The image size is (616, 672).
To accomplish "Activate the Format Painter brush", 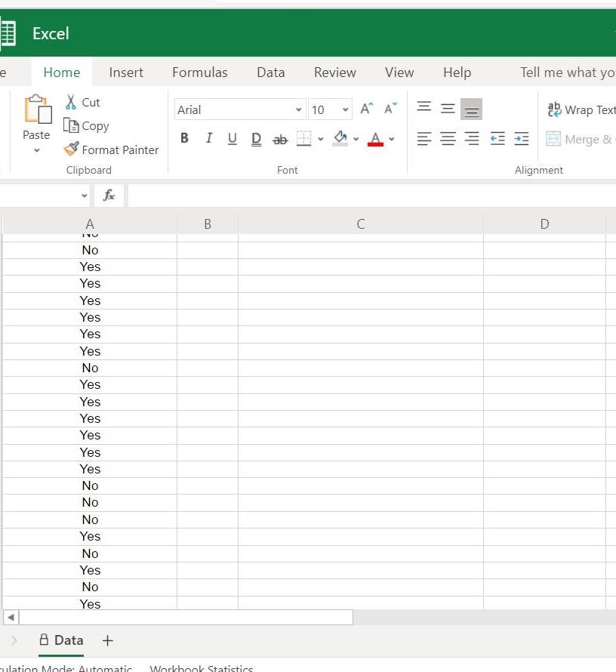I will 71,150.
